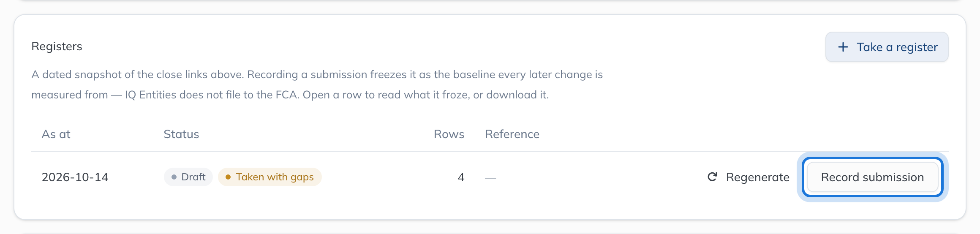This screenshot has height=234, width=980.
Task: Click the plus icon beside Take a register
Action: pyautogui.click(x=843, y=47)
